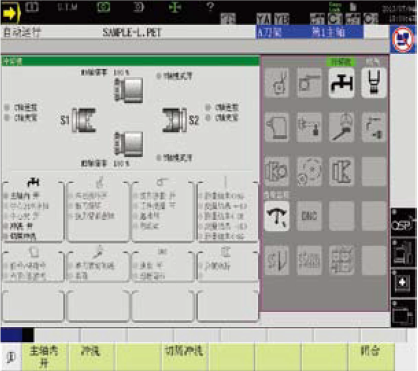Image resolution: width=418 pixels, height=371 pixels.
Task: Click the S2 sub-spindle chuck graphic
Action: click(x=175, y=120)
